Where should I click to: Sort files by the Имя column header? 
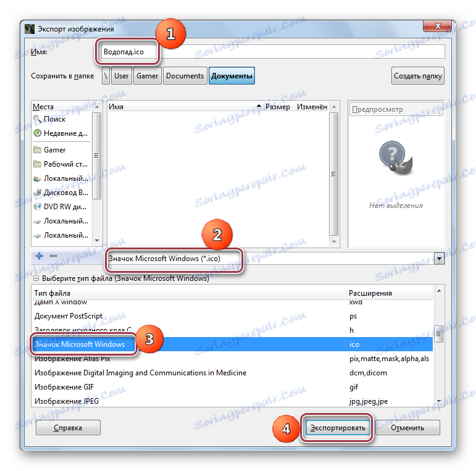pos(185,107)
